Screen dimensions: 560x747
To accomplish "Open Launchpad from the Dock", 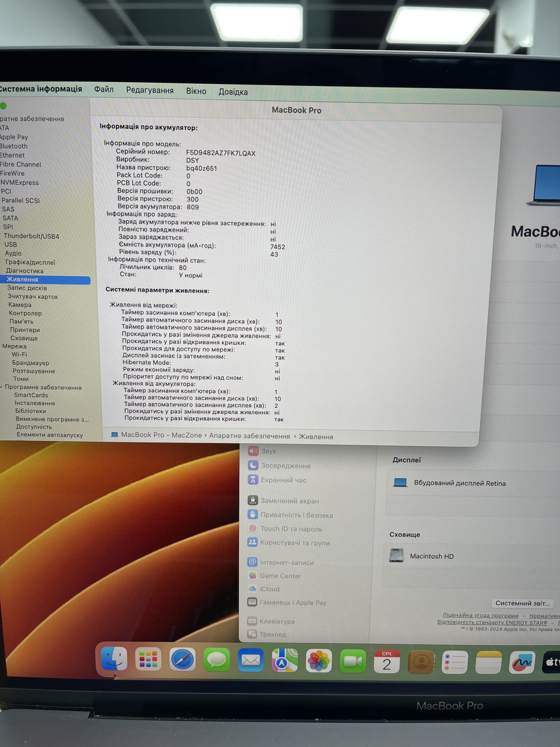I will (148, 659).
